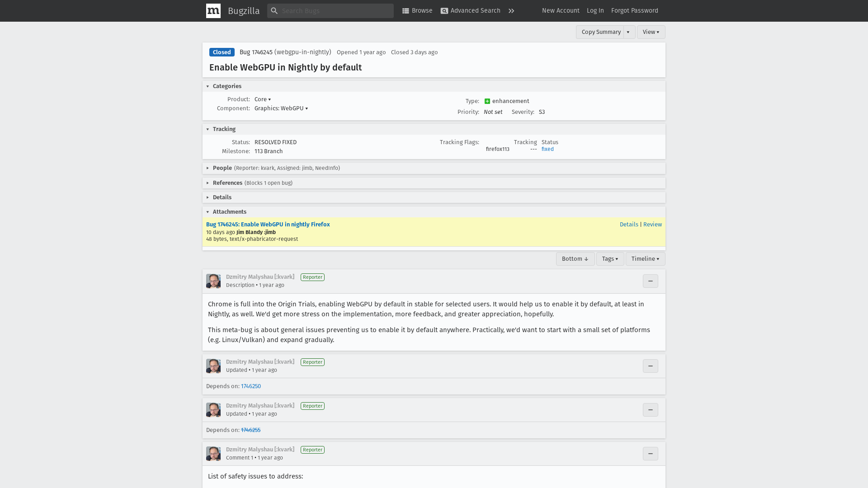Screen dimensions: 868x488
Task: Collapse the 'Depends on: 1746255' update entry
Action: click(x=651, y=410)
